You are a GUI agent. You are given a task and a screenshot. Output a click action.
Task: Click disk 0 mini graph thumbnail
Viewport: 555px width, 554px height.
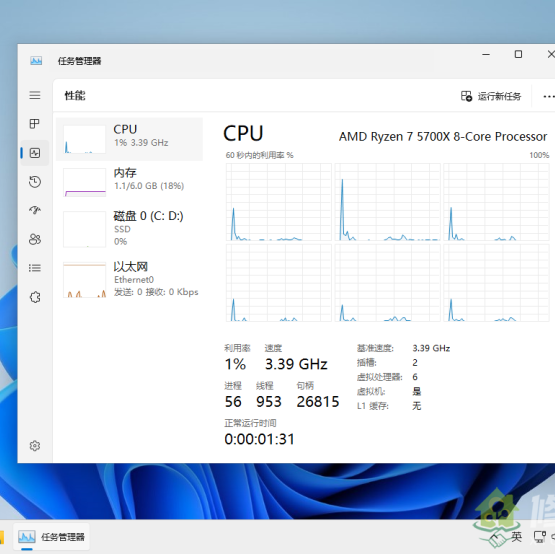click(84, 229)
